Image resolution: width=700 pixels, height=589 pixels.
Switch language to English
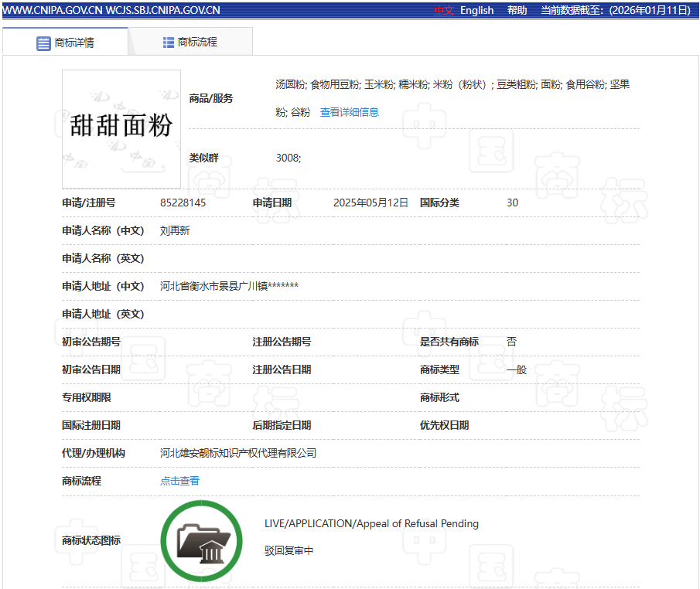click(476, 10)
